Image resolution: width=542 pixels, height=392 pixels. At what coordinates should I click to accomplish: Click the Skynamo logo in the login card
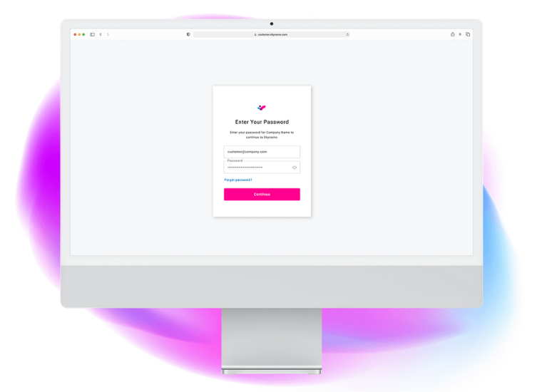(x=262, y=108)
